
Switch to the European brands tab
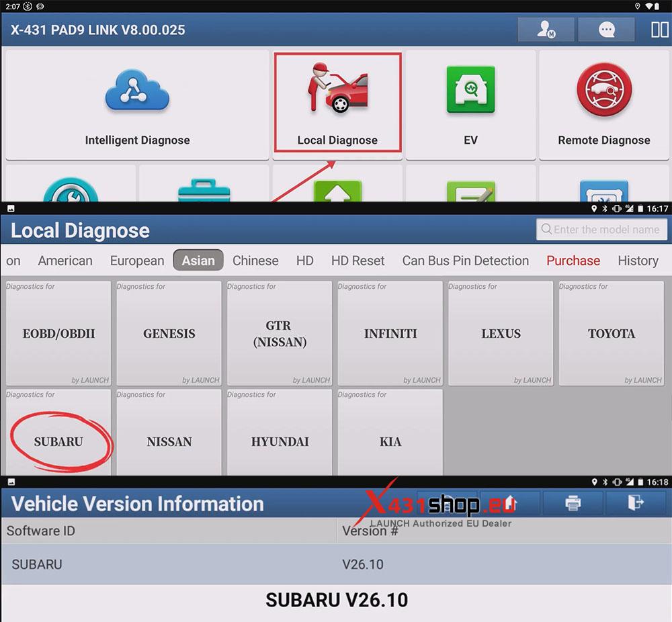coord(136,261)
